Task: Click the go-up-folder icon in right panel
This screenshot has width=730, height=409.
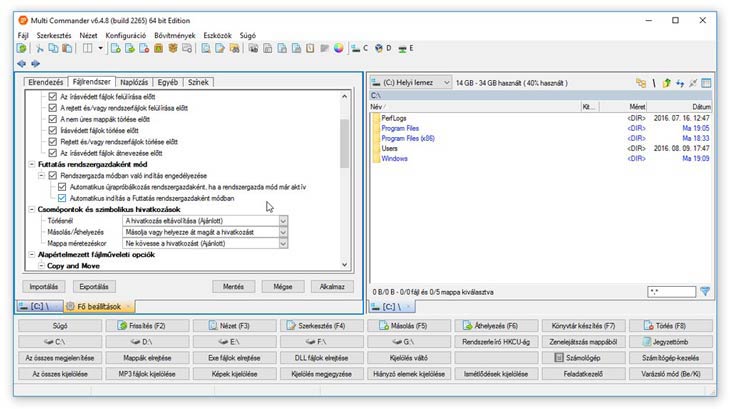Action: tap(666, 84)
